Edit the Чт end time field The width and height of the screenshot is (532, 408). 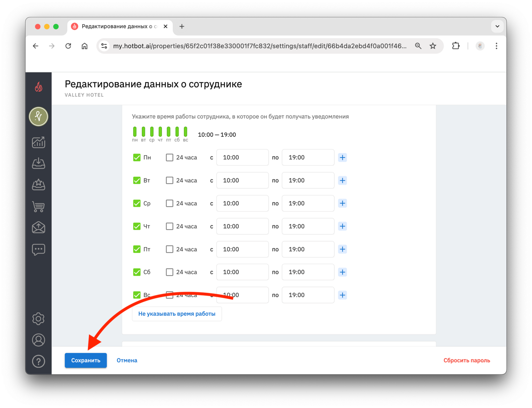[x=308, y=226]
